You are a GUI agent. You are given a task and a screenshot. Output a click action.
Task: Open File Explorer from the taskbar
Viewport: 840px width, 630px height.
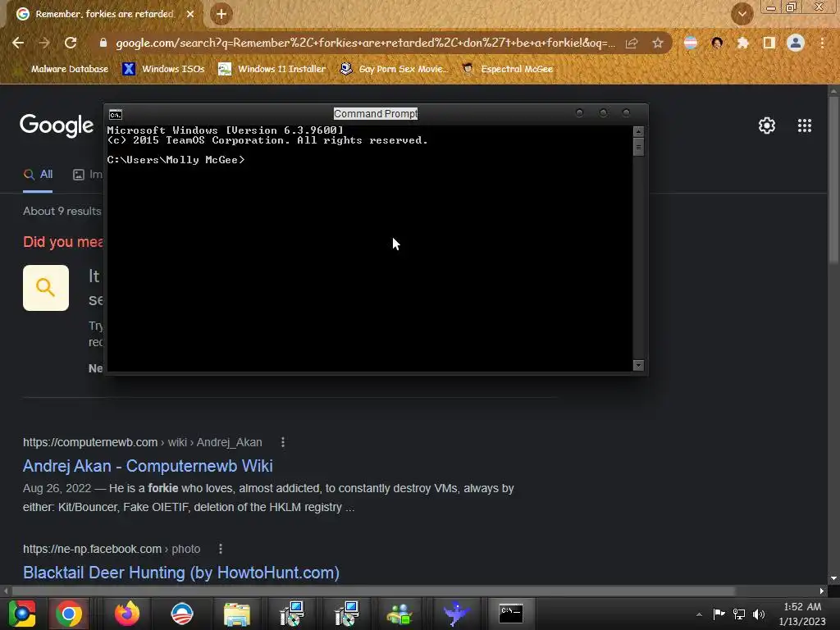(237, 614)
